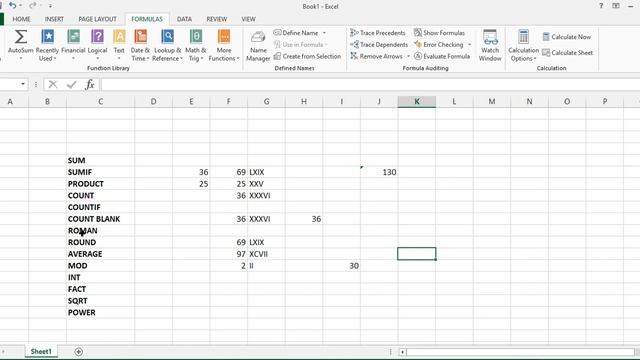This screenshot has width=640, height=360.
Task: Open the Financial functions menu
Action: 73,45
